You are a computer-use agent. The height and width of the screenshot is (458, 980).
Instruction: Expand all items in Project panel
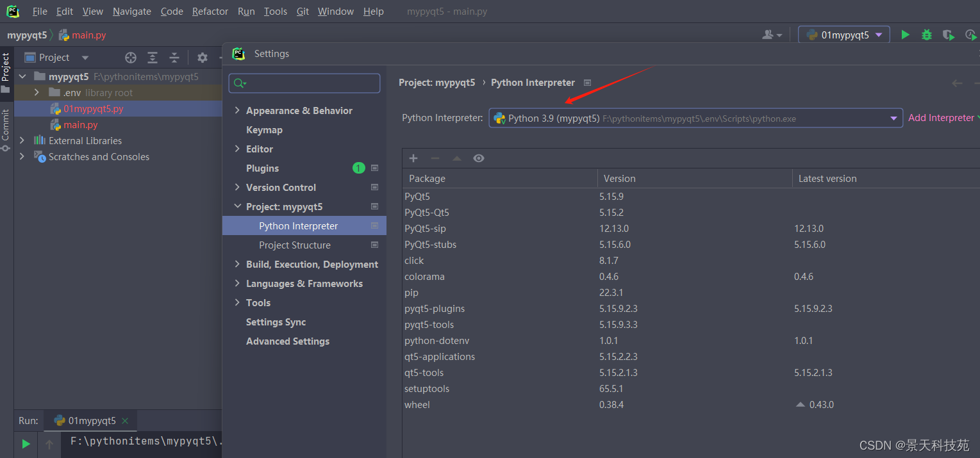153,58
